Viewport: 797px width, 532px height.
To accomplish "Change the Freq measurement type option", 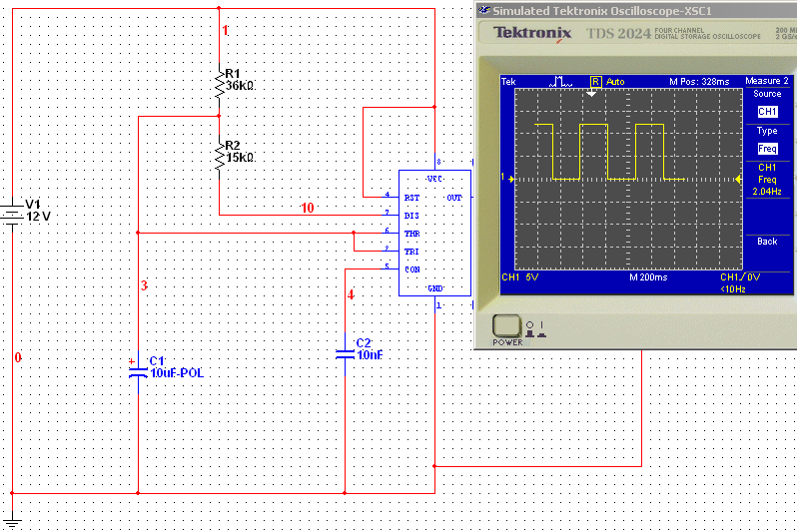I will [x=767, y=149].
